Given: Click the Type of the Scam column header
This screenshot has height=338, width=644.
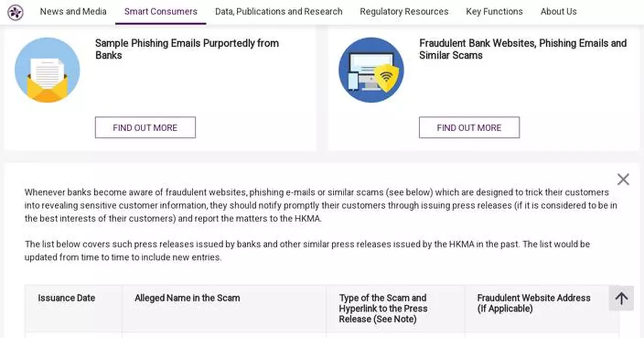Looking at the screenshot, I should (x=383, y=308).
